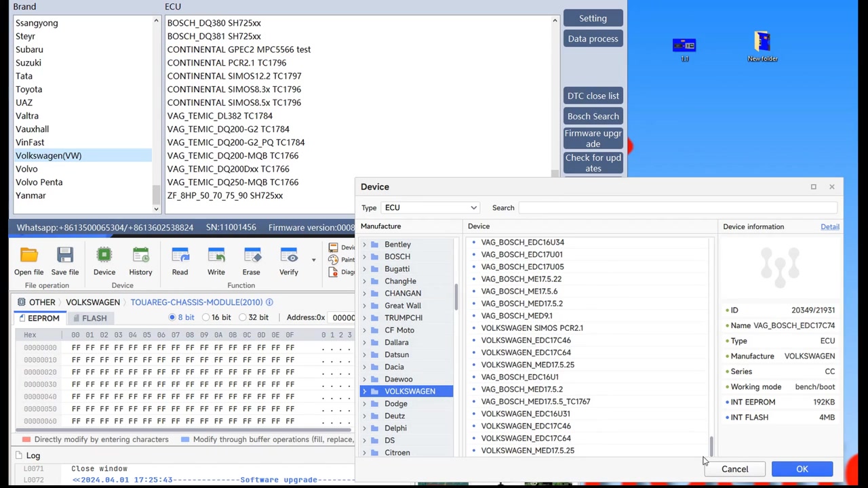Screen dimensions: 868x488
Task: Click the Search input field
Action: 678,208
